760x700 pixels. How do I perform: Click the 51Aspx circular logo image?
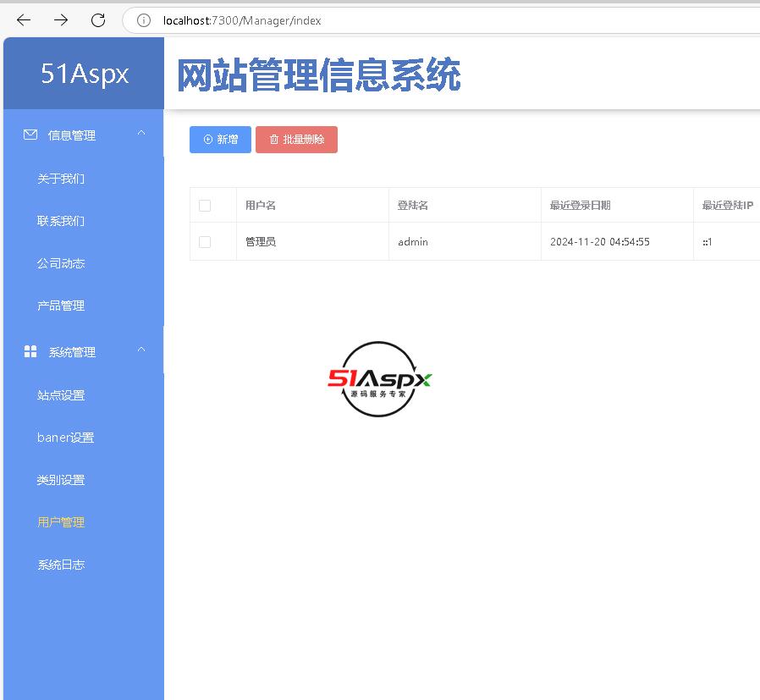(x=380, y=379)
